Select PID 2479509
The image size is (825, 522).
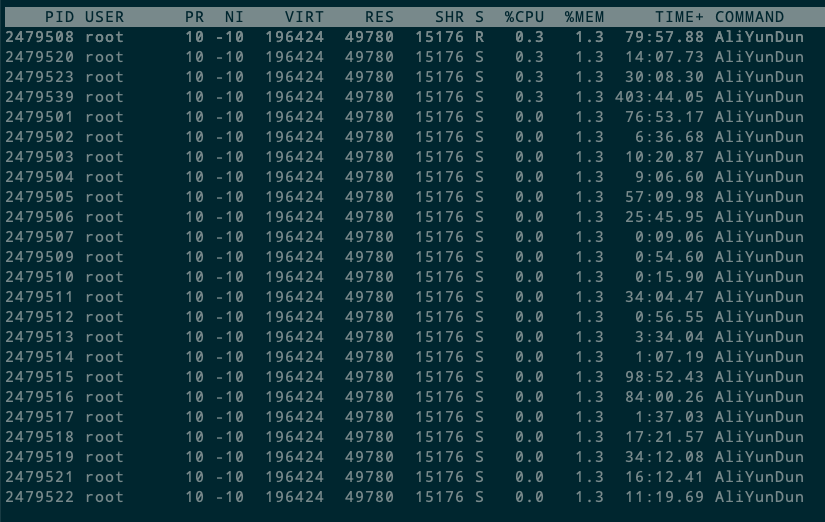pyautogui.click(x=39, y=257)
